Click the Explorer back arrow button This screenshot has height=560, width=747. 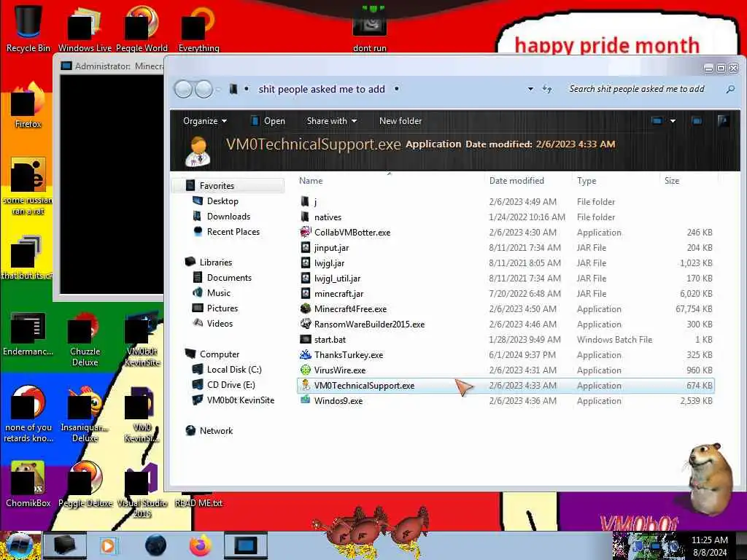coord(183,89)
